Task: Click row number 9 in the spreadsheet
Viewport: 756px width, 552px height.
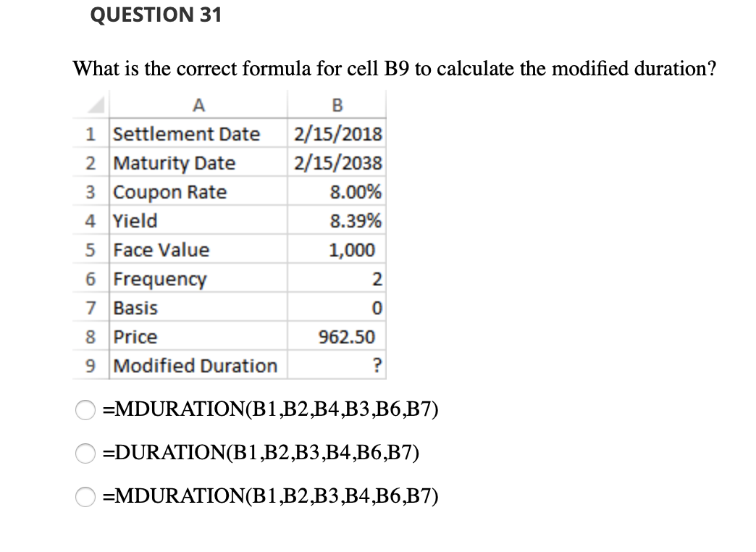Action: (90, 365)
